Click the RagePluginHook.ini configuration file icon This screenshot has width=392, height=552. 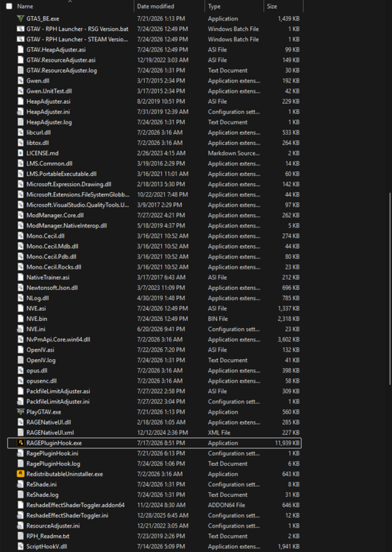click(x=21, y=453)
